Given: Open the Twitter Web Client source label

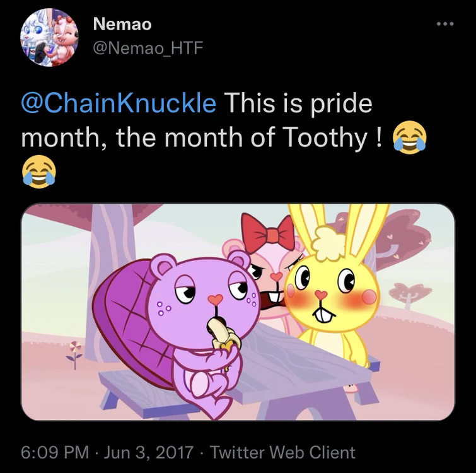Looking at the screenshot, I should [282, 452].
